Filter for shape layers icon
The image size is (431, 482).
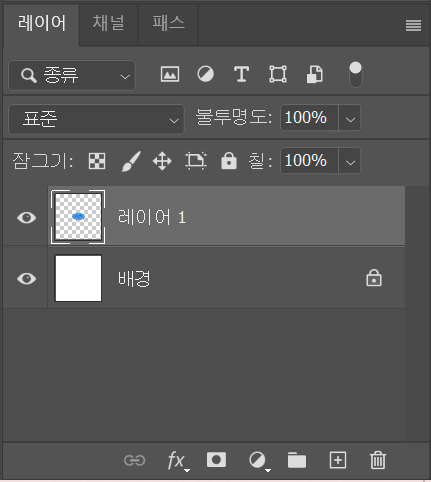click(x=278, y=74)
